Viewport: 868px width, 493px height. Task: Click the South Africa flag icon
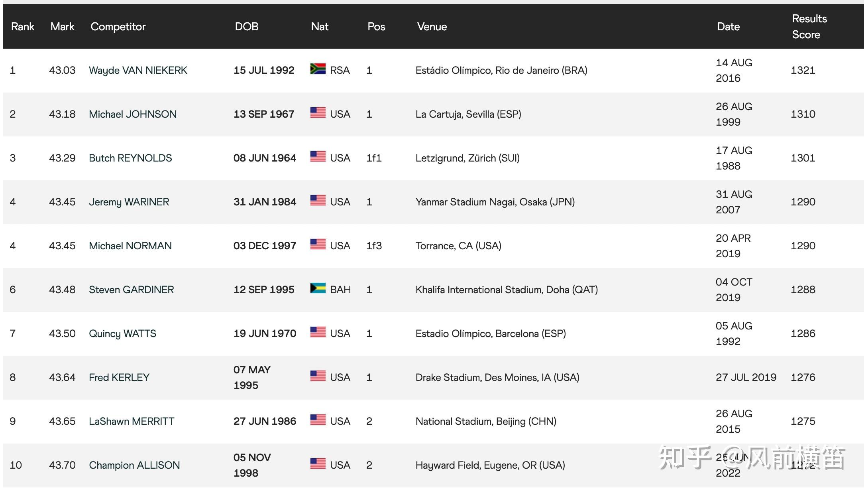pos(318,69)
